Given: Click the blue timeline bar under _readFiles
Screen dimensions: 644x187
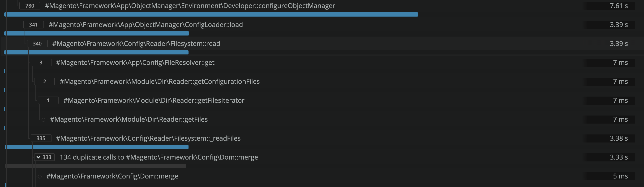Looking at the screenshot, I should [96, 147].
